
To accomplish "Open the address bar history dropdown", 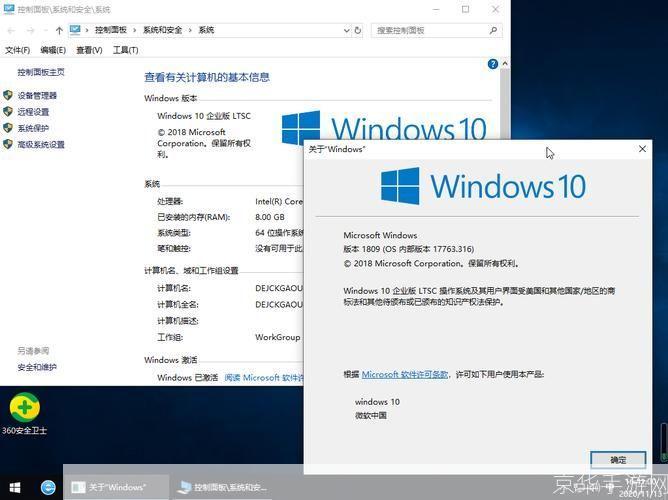I will pos(347,30).
